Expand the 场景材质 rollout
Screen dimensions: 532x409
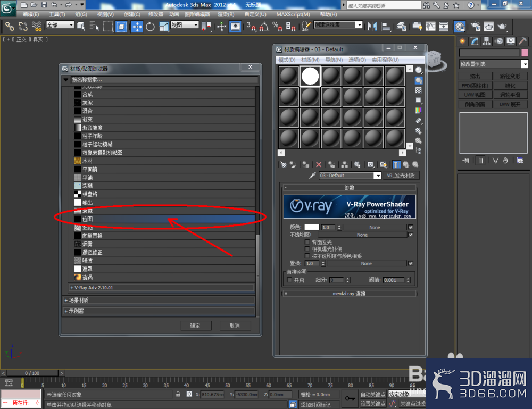[159, 300]
